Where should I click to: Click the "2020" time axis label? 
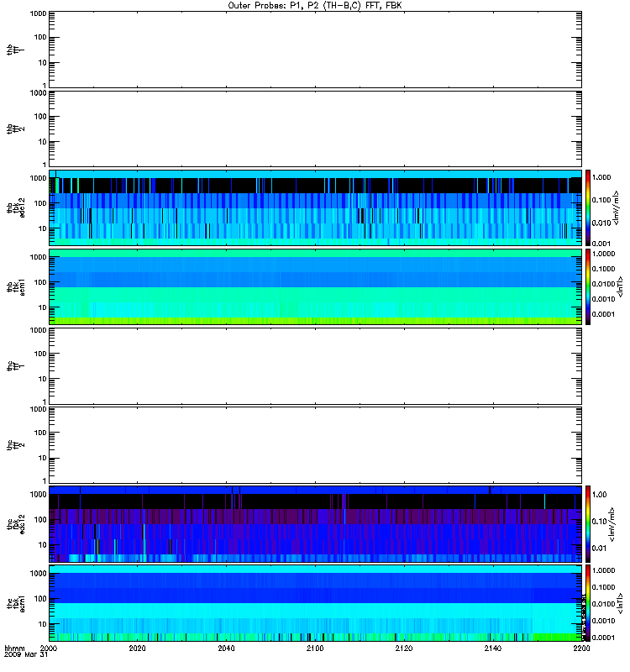coord(137,648)
